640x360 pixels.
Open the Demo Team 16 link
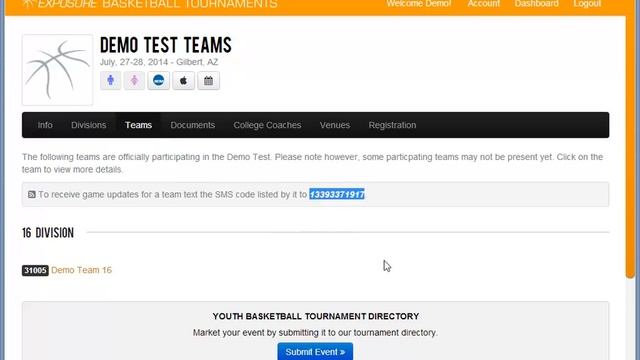(x=81, y=270)
